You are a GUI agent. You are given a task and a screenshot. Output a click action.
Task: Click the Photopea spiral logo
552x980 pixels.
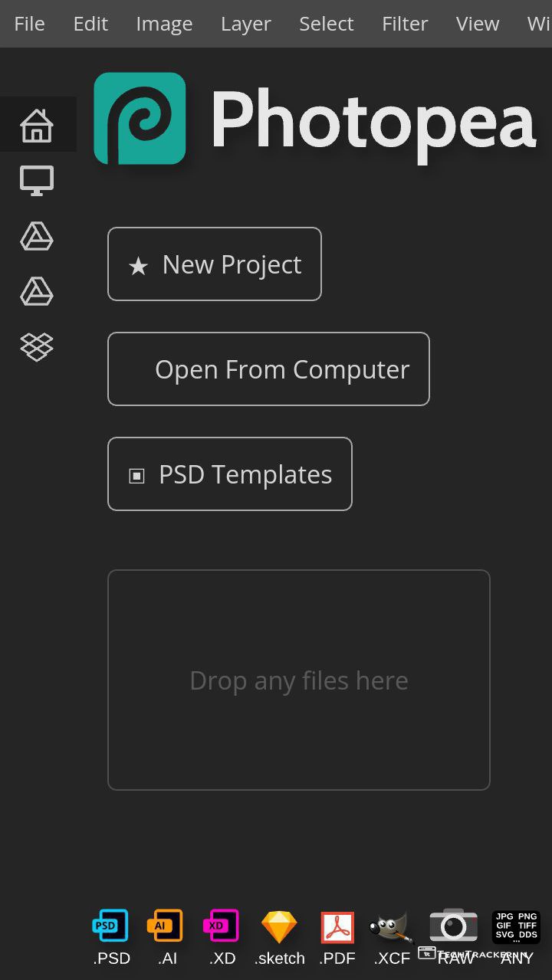tap(140, 119)
